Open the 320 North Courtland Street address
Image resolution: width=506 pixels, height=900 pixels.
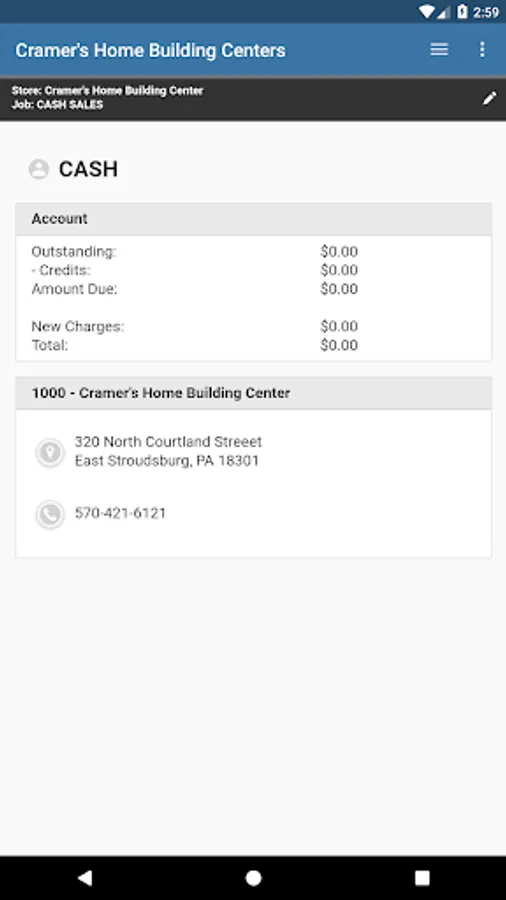168,451
